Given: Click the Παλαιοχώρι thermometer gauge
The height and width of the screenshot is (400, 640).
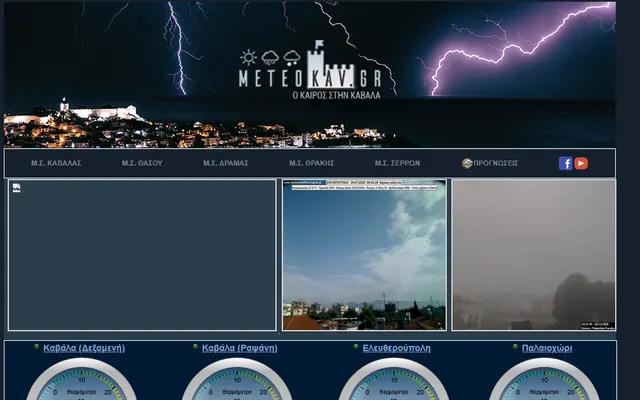Looking at the screenshot, I should 544,380.
